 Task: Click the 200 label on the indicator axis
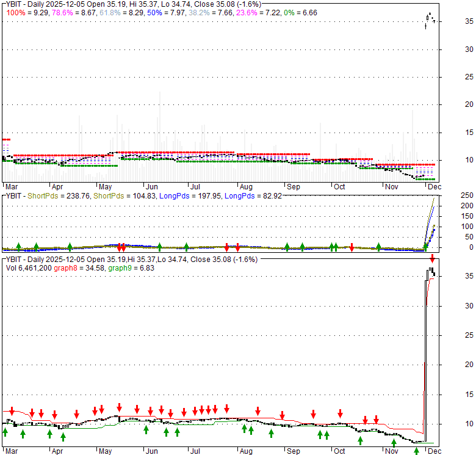pos(467,206)
